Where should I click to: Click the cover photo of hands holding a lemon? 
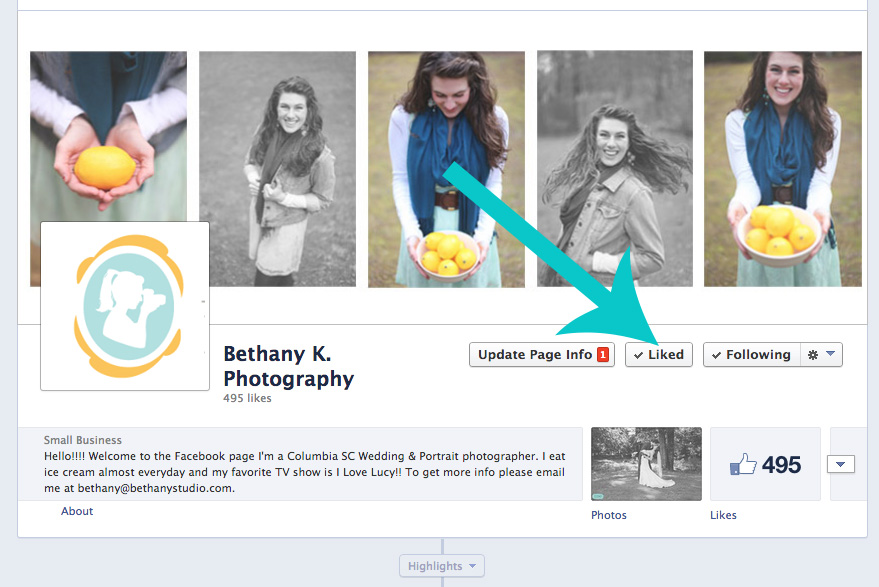click(108, 136)
